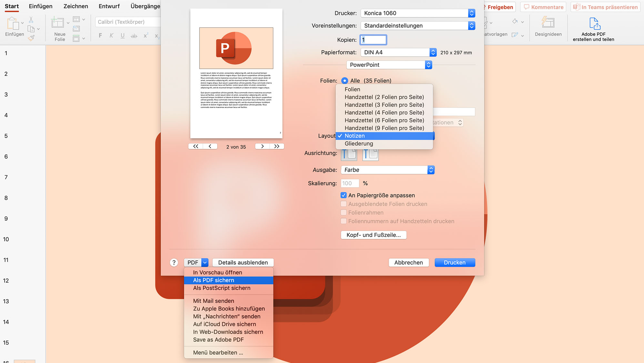This screenshot has height=363, width=644.
Task: Go to next preview page
Action: (262, 146)
